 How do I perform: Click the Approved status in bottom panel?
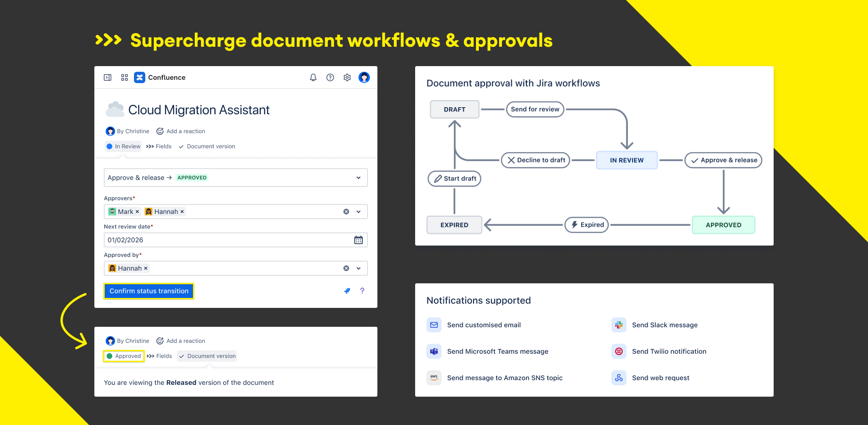point(124,356)
